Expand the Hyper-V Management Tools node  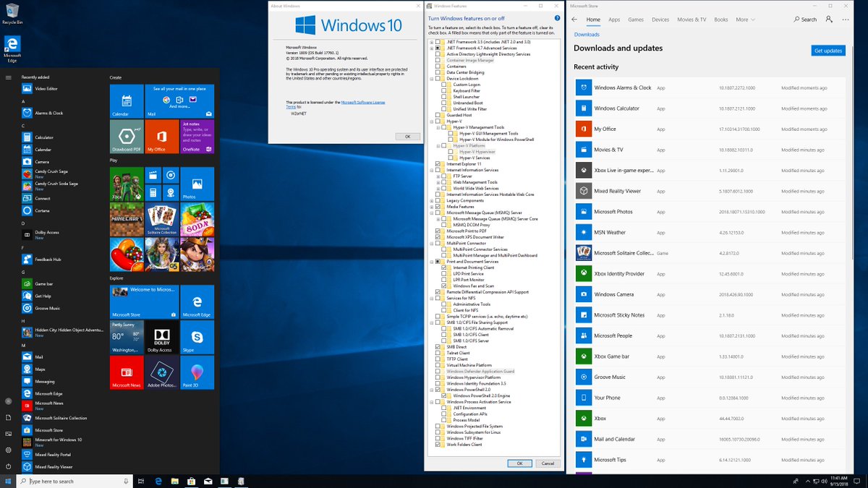[438, 128]
